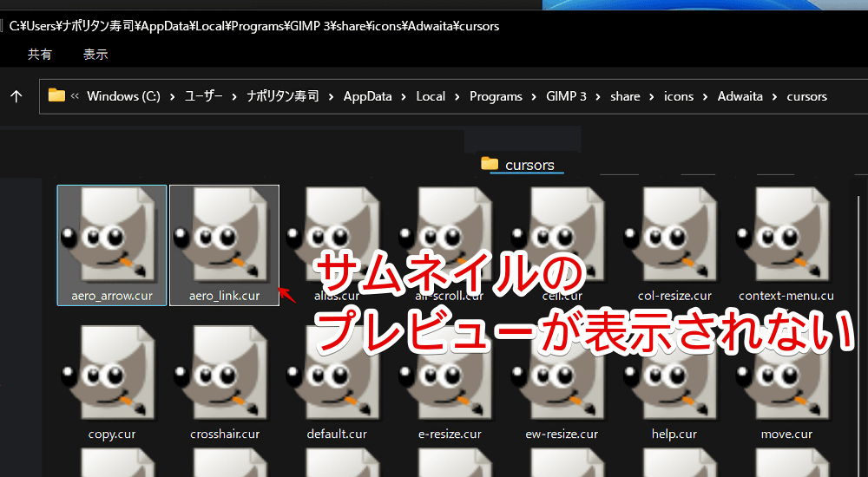Viewport: 868px width, 477px height.
Task: Select the aero_link.cur file icon
Action: (x=222, y=236)
